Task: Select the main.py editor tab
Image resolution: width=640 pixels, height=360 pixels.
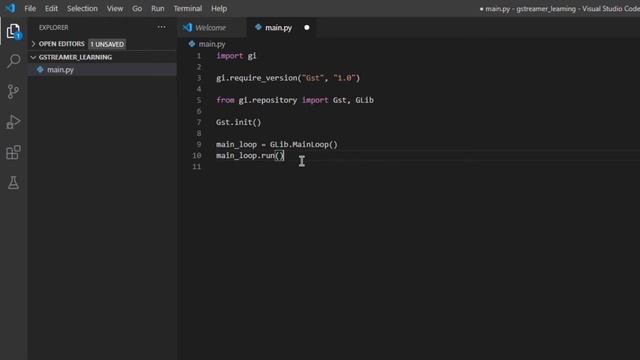Action: point(282,27)
